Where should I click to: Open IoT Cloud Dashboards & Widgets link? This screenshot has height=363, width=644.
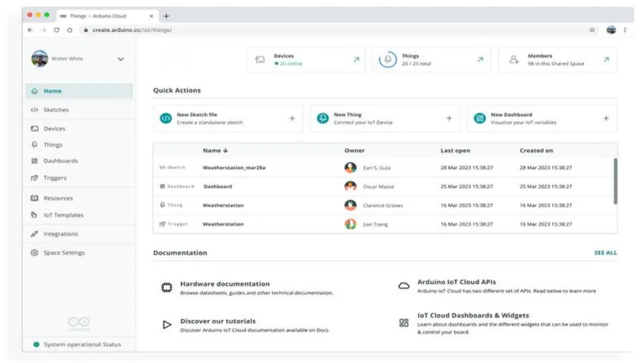coord(473,315)
